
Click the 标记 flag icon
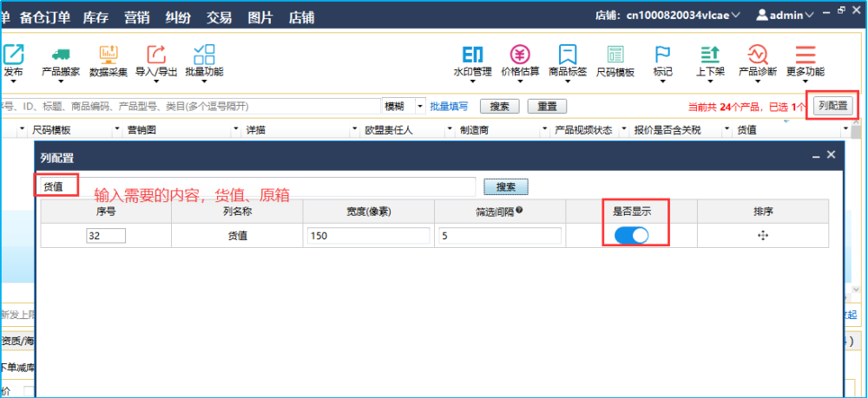pos(662,54)
